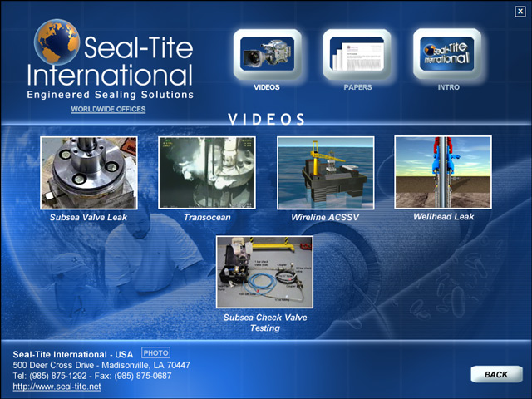Close the window with the X button

(520, 11)
